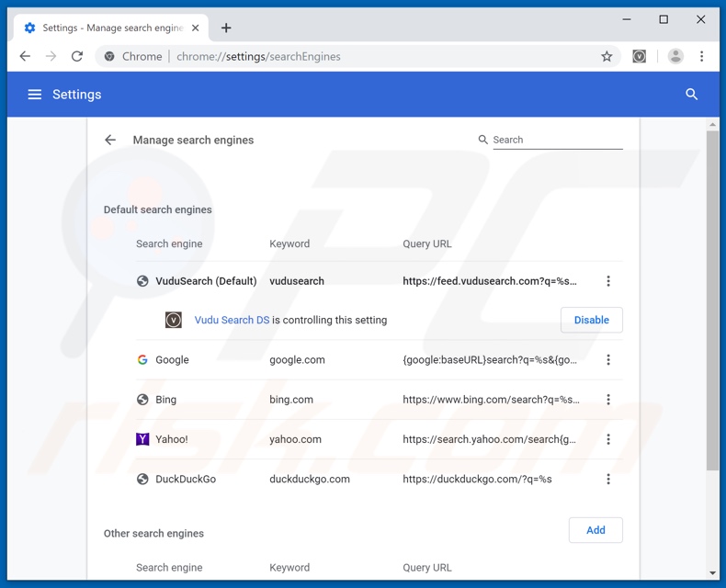726x588 pixels.
Task: Open more actions for Google
Action: coord(608,360)
